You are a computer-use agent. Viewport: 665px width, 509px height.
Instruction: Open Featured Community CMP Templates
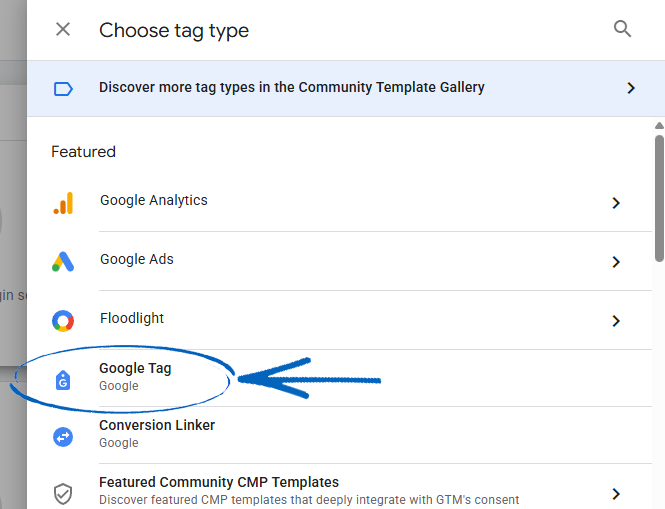(x=219, y=482)
